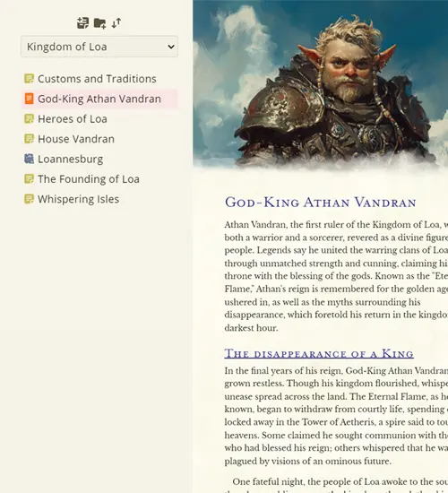The image size is (448, 493).
Task: Click the God-King portrait header image
Action: [321, 84]
